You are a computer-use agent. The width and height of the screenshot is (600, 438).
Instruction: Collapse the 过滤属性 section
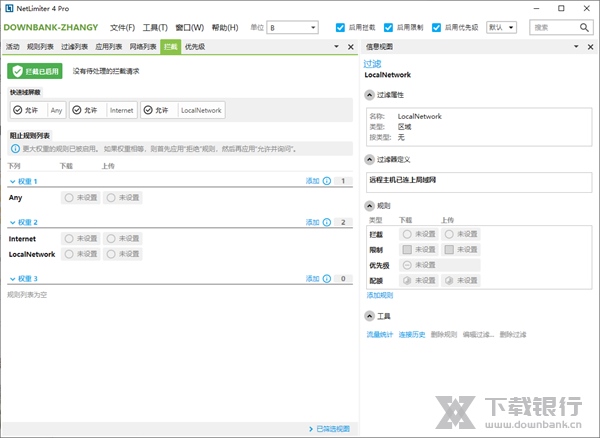pyautogui.click(x=370, y=96)
